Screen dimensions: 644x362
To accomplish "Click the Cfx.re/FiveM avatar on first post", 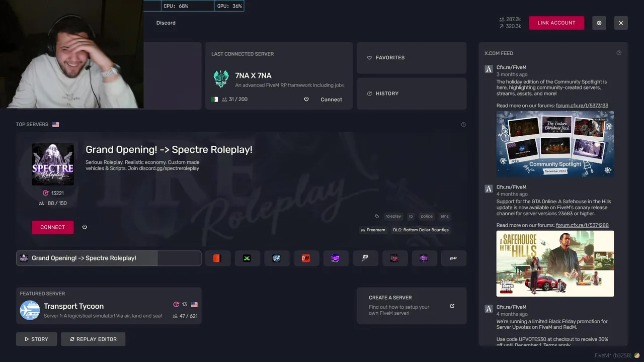I will 488,69.
